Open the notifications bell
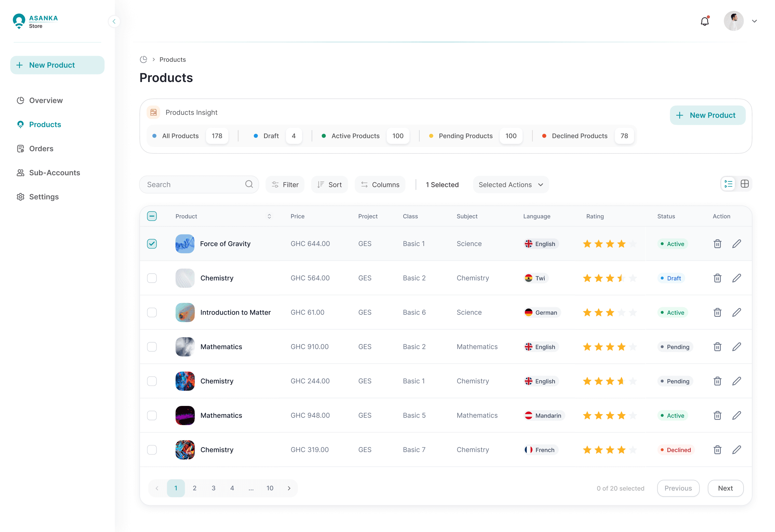This screenshot has height=532, width=775. [704, 22]
